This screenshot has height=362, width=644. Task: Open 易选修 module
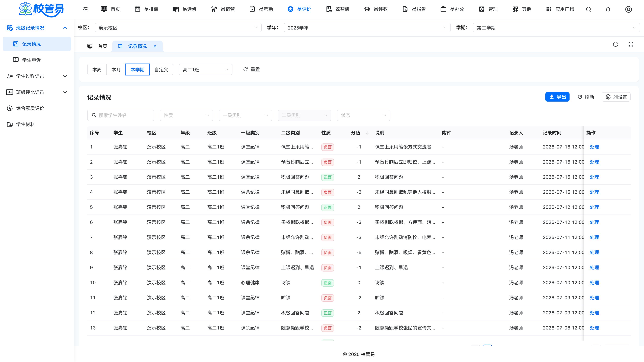pos(185,9)
